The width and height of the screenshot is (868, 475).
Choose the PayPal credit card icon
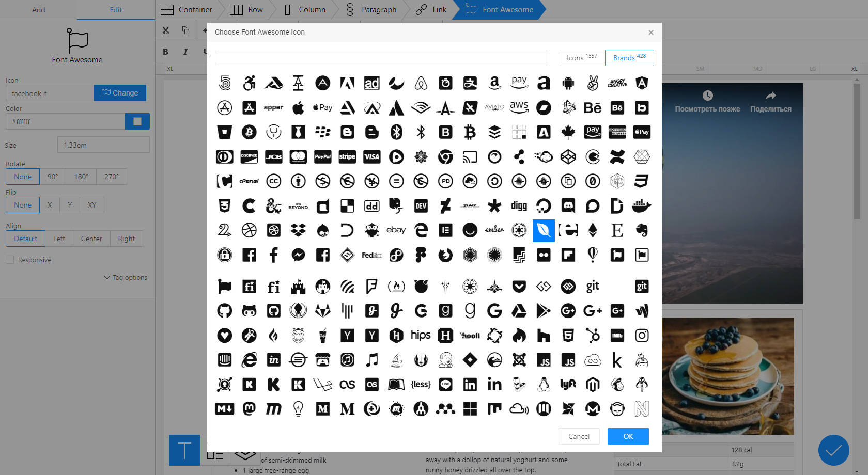coord(323,157)
